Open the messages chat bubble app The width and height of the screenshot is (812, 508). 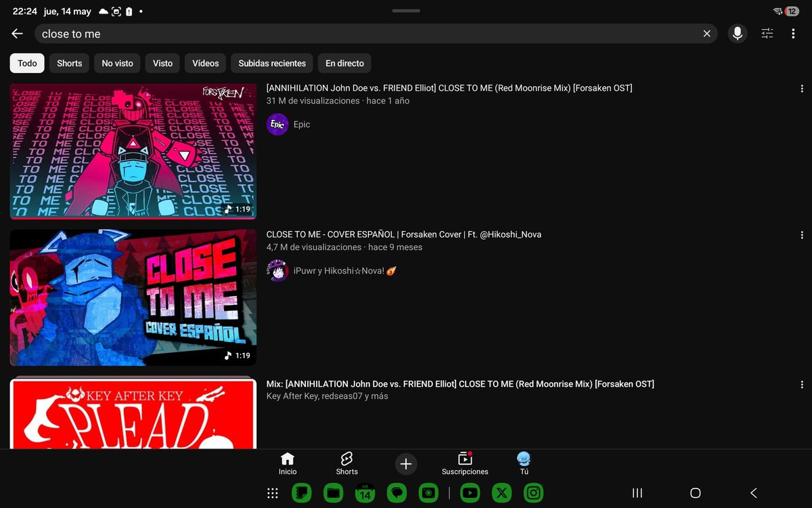point(397,493)
